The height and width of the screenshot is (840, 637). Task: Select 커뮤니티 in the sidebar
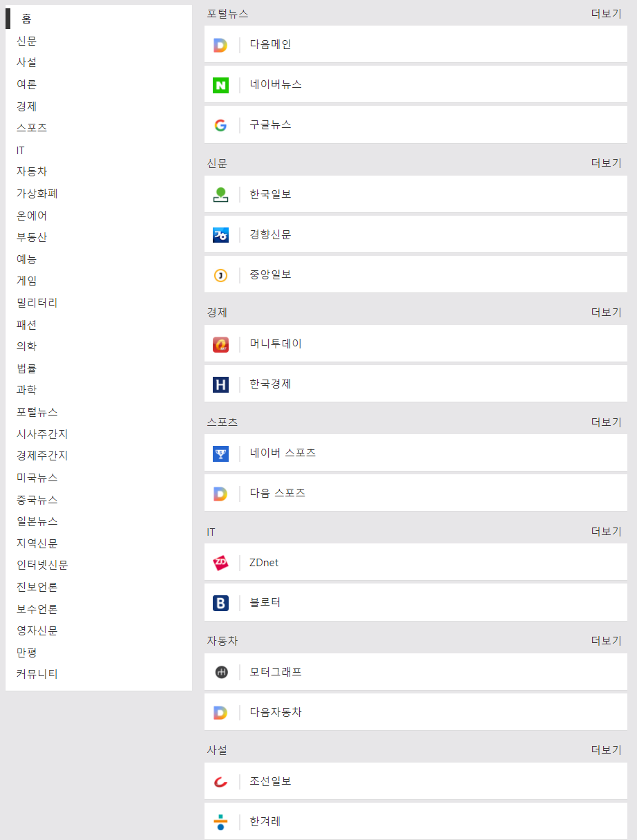pos(37,674)
